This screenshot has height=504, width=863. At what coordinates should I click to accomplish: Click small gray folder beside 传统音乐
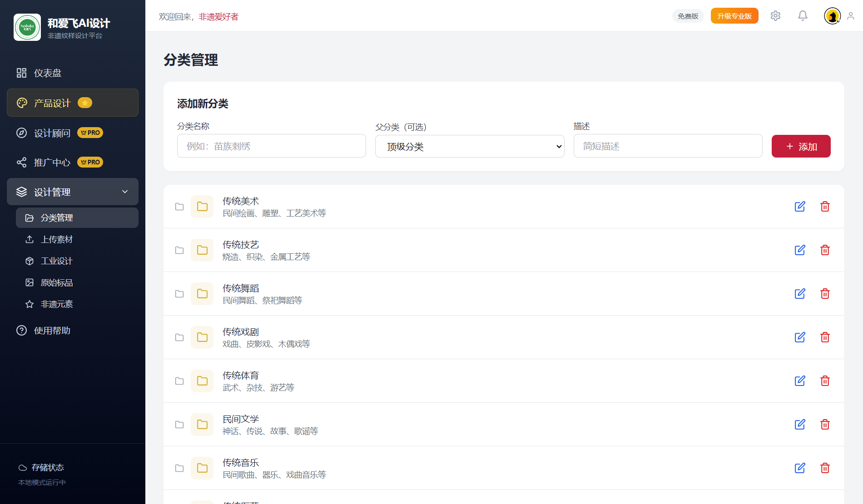(179, 468)
